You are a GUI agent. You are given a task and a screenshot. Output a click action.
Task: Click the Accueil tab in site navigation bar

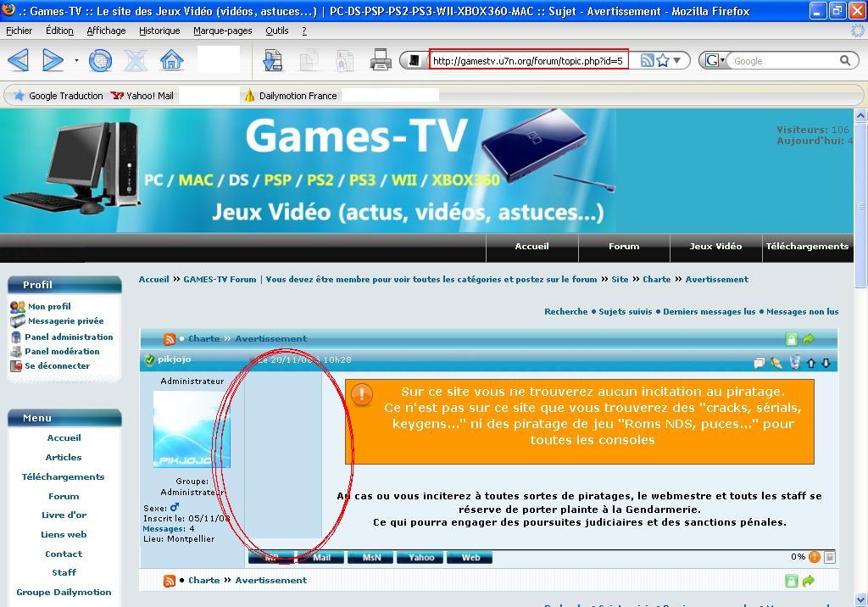point(532,247)
